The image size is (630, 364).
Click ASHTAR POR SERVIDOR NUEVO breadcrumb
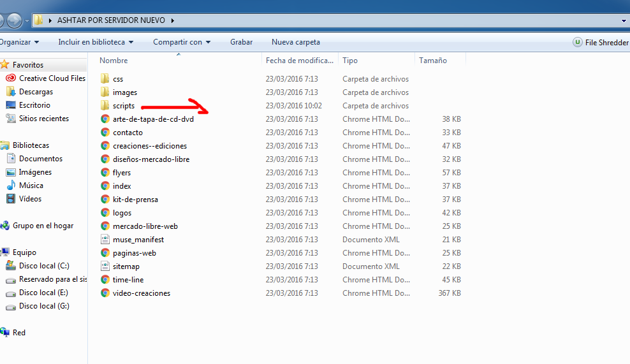(x=111, y=20)
